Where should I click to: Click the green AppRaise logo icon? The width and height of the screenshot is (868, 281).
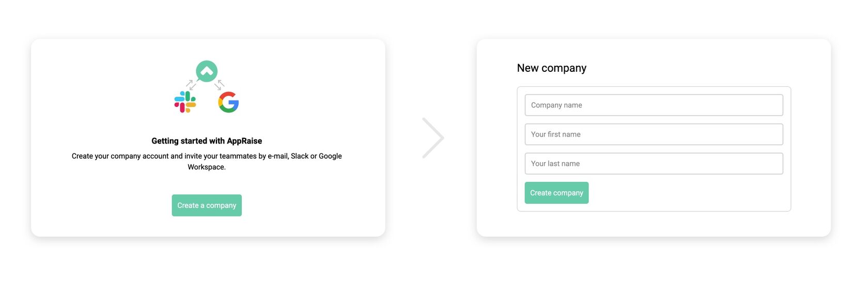pyautogui.click(x=207, y=71)
